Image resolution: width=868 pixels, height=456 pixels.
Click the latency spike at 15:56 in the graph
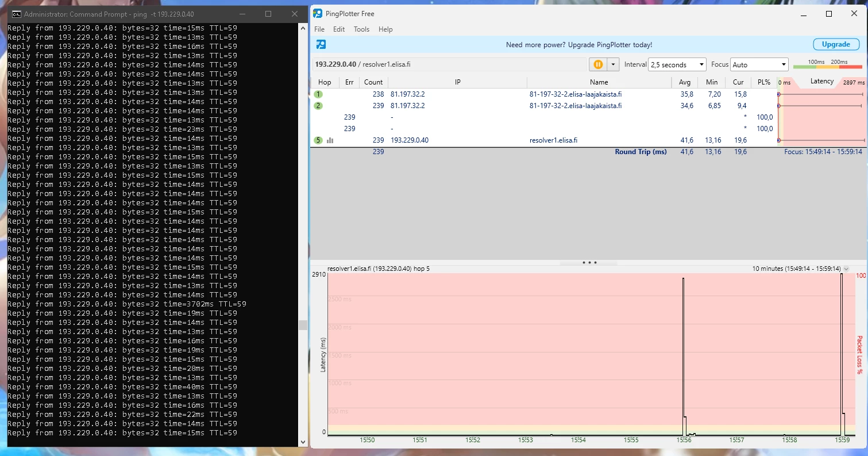(x=684, y=357)
